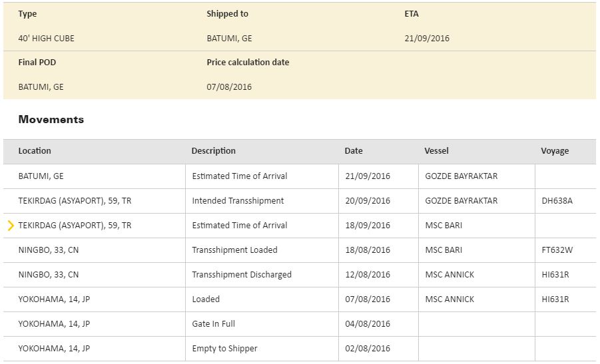Select the Gate In Full row description
This screenshot has width=600, height=364.
click(213, 324)
